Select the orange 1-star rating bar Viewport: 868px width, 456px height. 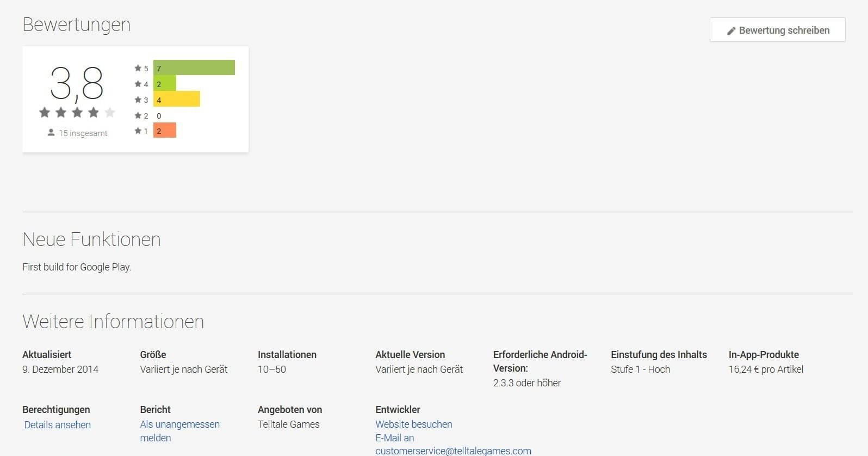[164, 131]
